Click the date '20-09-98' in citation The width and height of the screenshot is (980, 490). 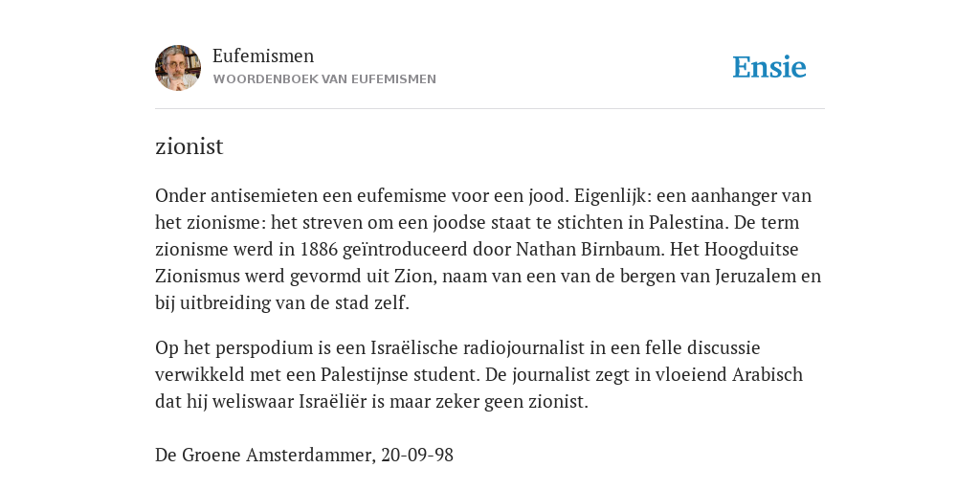click(x=417, y=455)
